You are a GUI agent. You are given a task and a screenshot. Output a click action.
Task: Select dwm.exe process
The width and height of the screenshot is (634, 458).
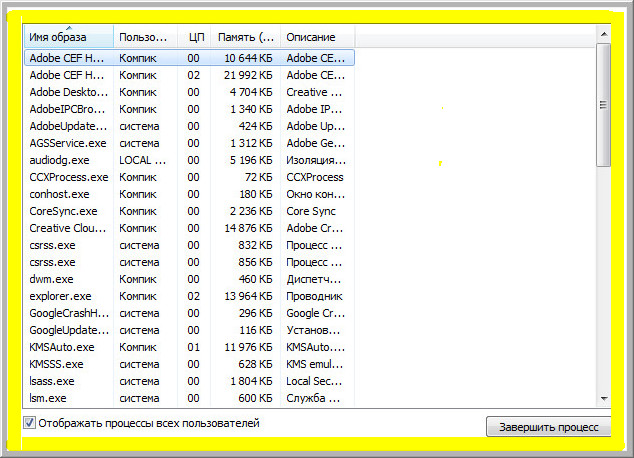(x=189, y=279)
